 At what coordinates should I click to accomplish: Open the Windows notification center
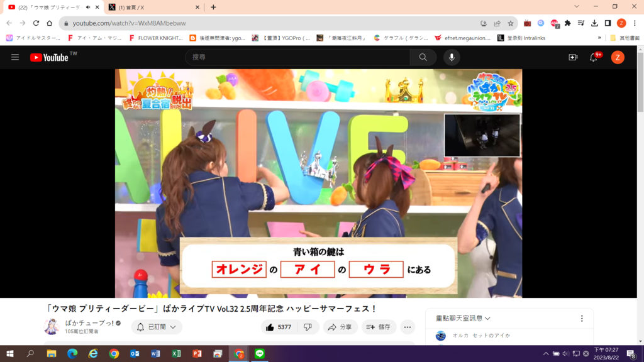pyautogui.click(x=631, y=353)
